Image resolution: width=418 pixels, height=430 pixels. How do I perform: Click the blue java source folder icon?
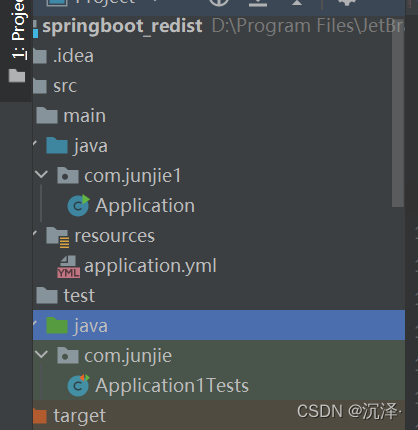click(57, 146)
